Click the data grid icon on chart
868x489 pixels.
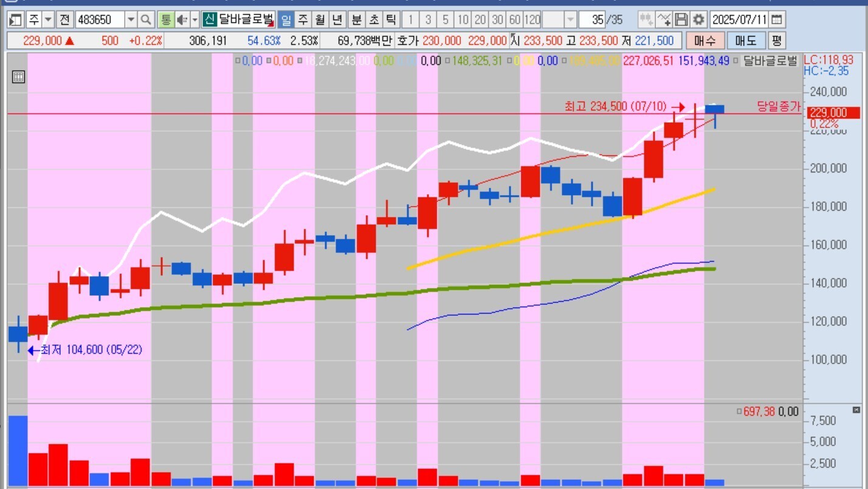pyautogui.click(x=18, y=77)
